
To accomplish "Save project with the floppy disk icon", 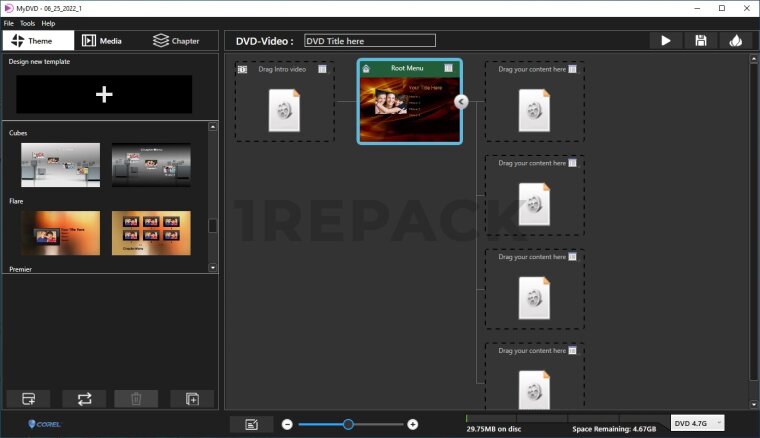I will [700, 41].
